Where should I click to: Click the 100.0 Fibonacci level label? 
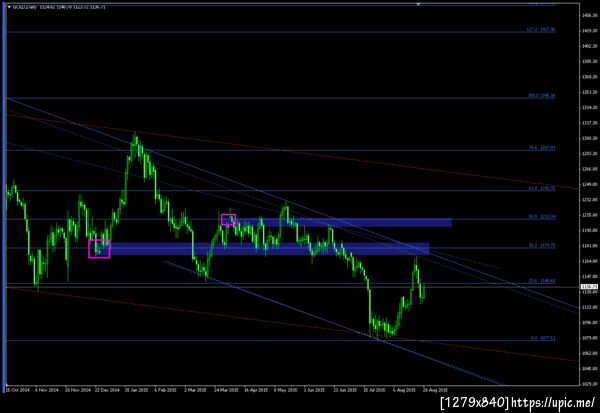pos(541,96)
